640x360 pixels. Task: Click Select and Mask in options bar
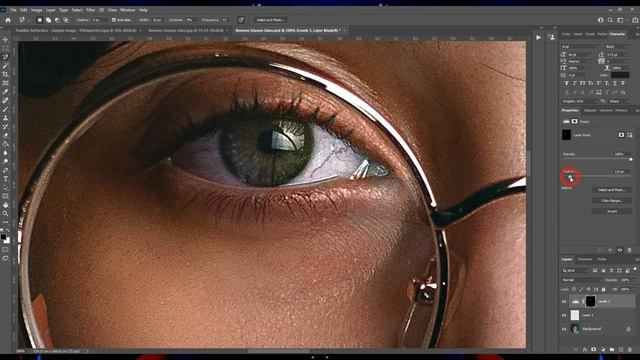270,20
